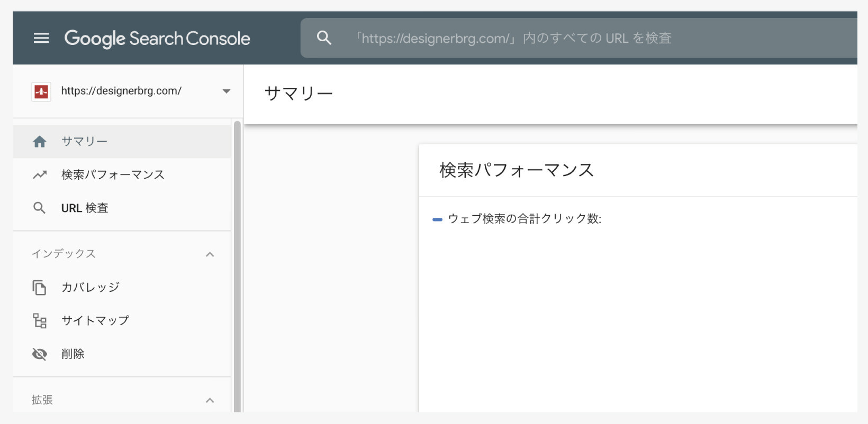868x424 pixels.
Task: Click the magnifier icon in the top search bar
Action: pos(324,38)
